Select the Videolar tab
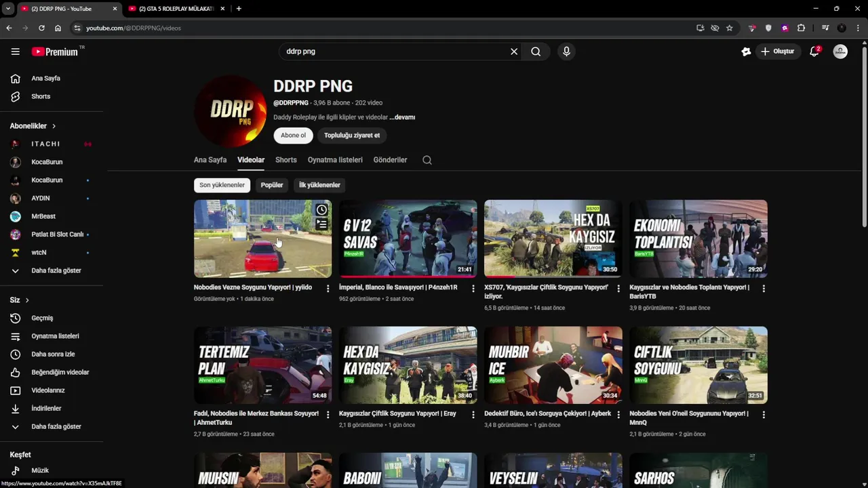The width and height of the screenshot is (868, 488). 251,160
